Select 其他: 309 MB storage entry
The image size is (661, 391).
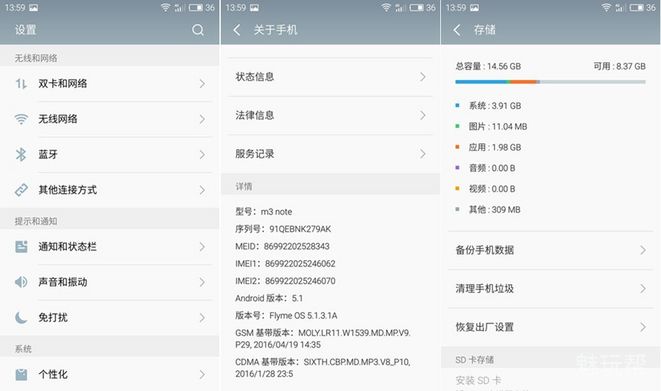click(494, 209)
